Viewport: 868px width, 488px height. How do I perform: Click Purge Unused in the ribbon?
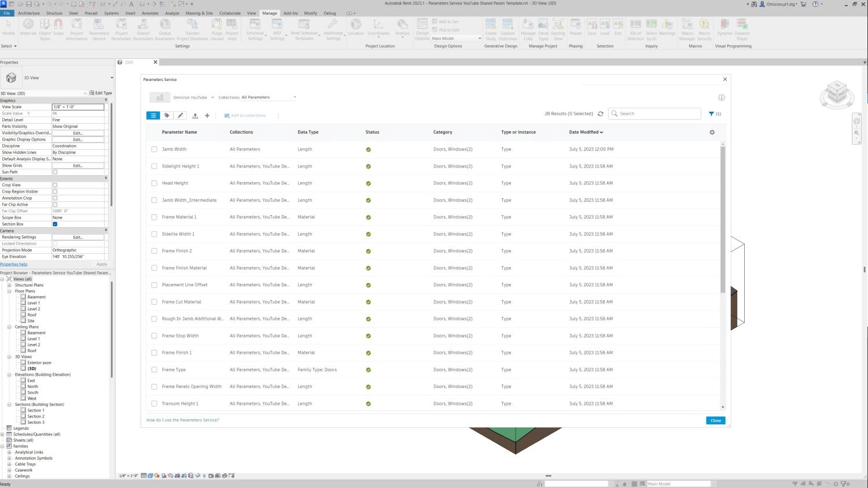click(216, 29)
